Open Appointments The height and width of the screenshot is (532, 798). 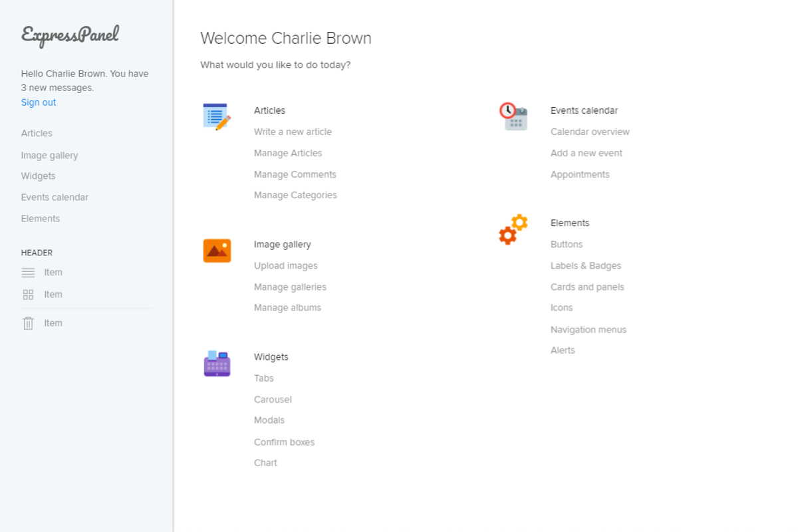point(580,174)
